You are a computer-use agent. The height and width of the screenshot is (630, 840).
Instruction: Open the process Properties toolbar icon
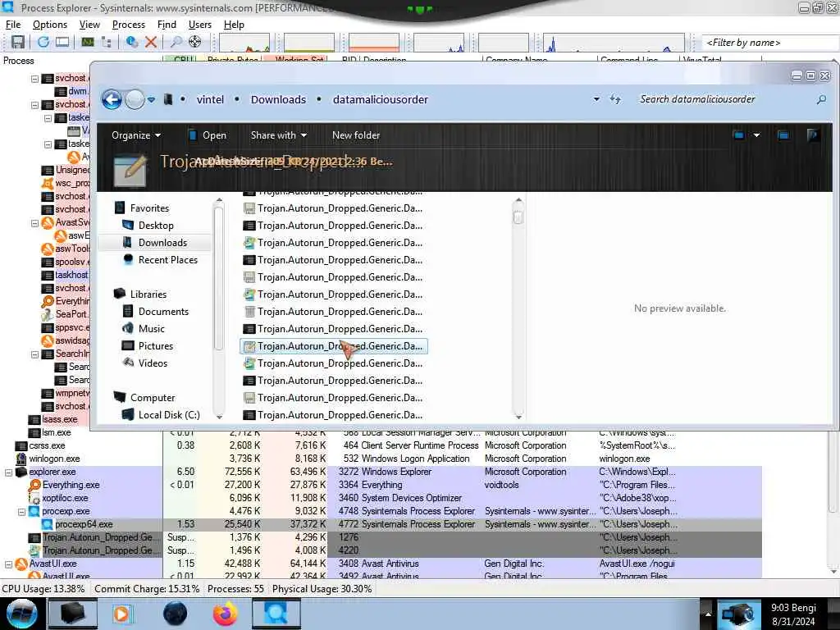coord(132,42)
